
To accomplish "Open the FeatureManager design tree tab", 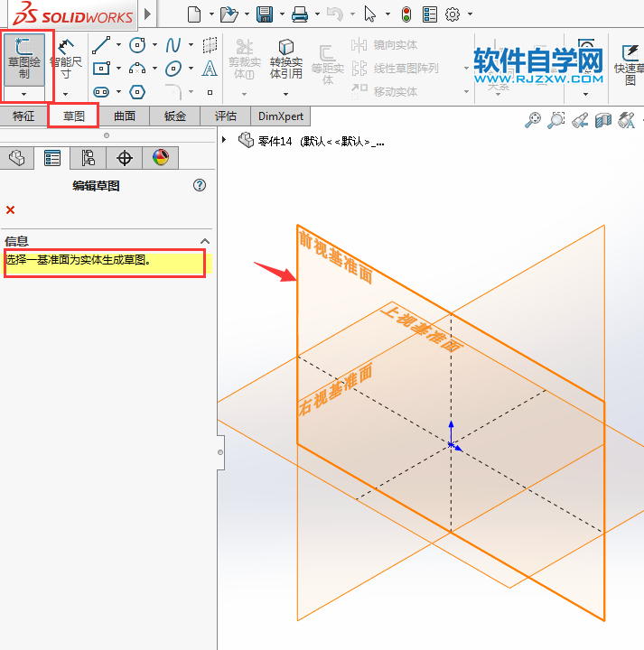I will [x=16, y=158].
